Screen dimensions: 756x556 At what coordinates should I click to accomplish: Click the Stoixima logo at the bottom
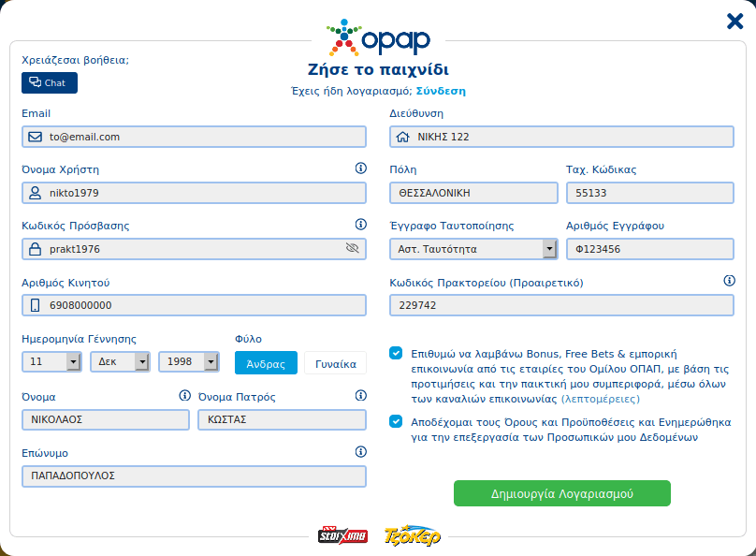point(342,535)
